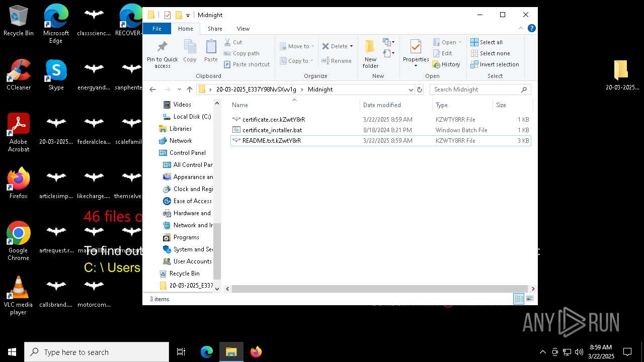Open the File menu

[157, 29]
